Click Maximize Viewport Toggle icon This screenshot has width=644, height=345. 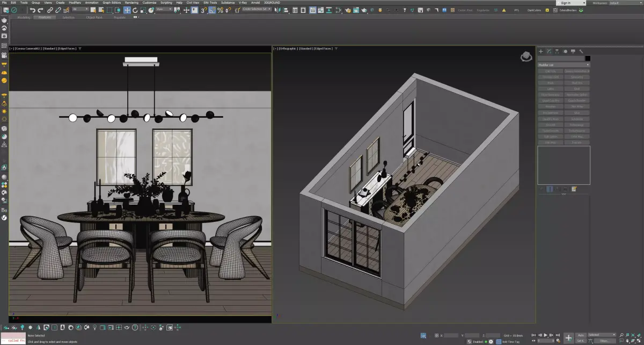coord(639,341)
